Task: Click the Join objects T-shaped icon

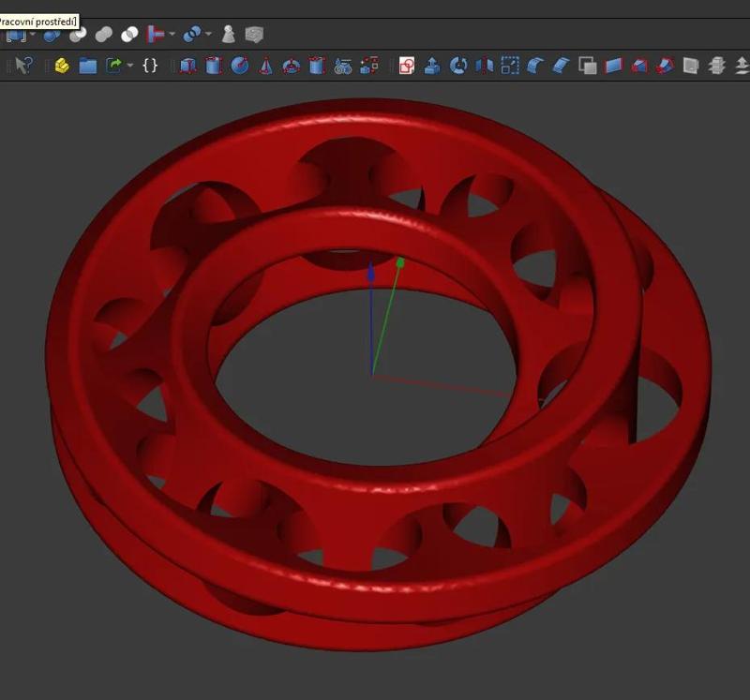Action: tap(156, 35)
